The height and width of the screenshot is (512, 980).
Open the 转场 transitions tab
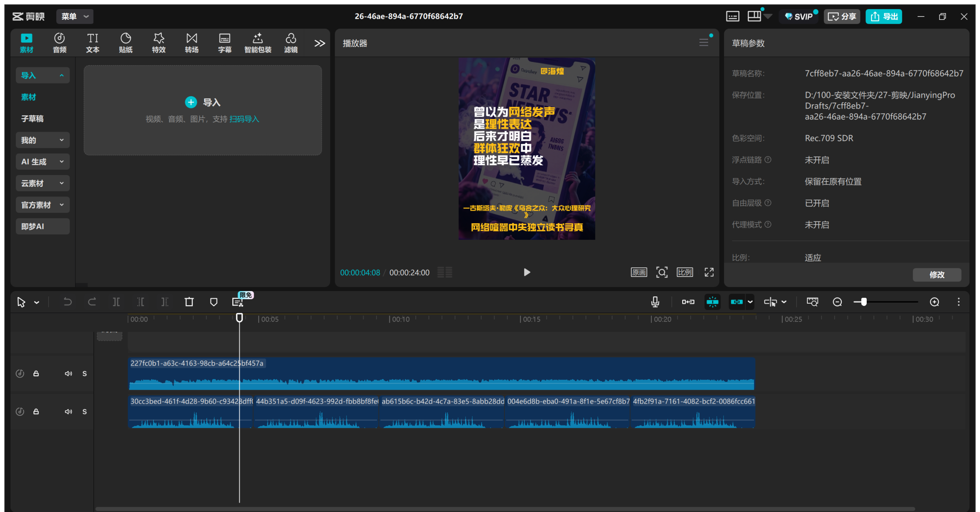click(191, 43)
